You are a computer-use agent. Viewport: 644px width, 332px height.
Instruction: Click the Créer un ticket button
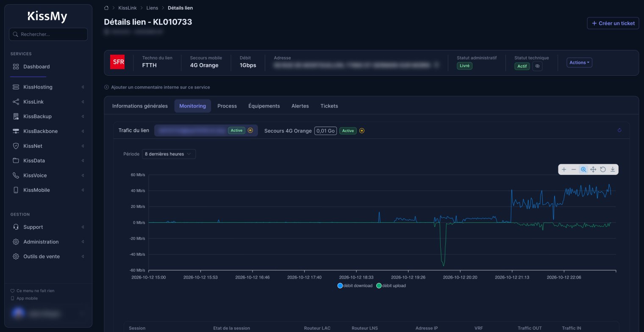(x=613, y=23)
